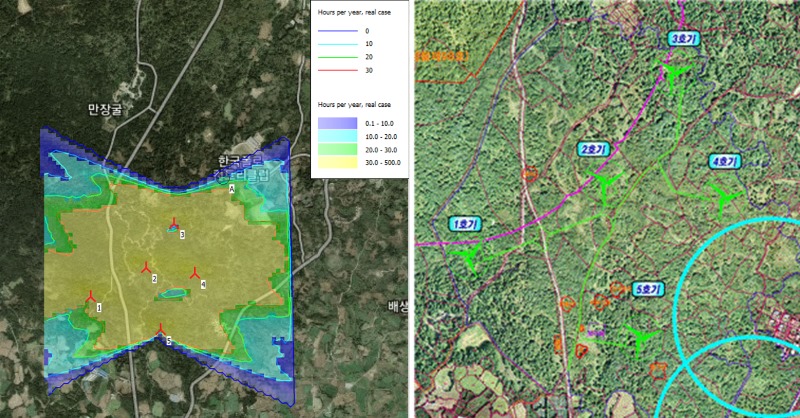
Task: Click the 만장굴 place name
Action: (x=105, y=109)
